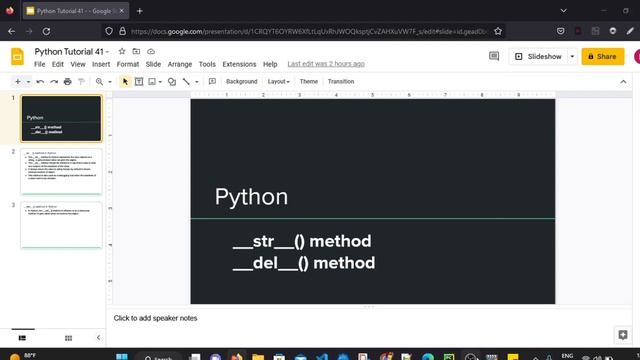Open the Slideshow options dropdown arrow

tap(572, 56)
